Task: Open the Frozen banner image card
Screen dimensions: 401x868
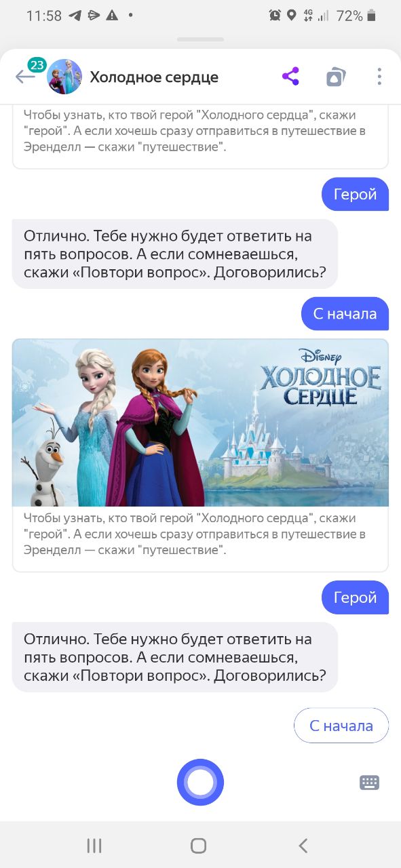Action: point(200,422)
